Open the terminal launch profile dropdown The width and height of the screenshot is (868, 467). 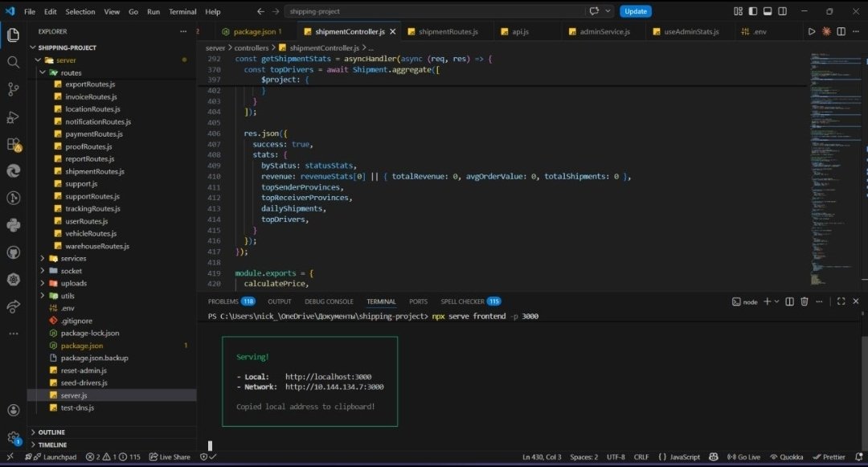pyautogui.click(x=776, y=301)
